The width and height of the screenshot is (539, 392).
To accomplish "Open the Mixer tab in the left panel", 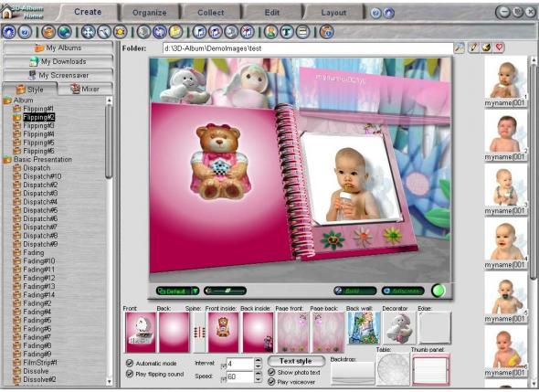I will 85,89.
